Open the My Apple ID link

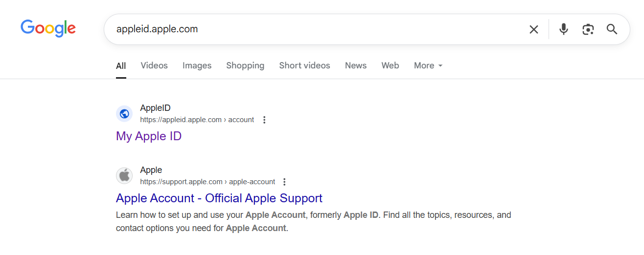click(149, 136)
